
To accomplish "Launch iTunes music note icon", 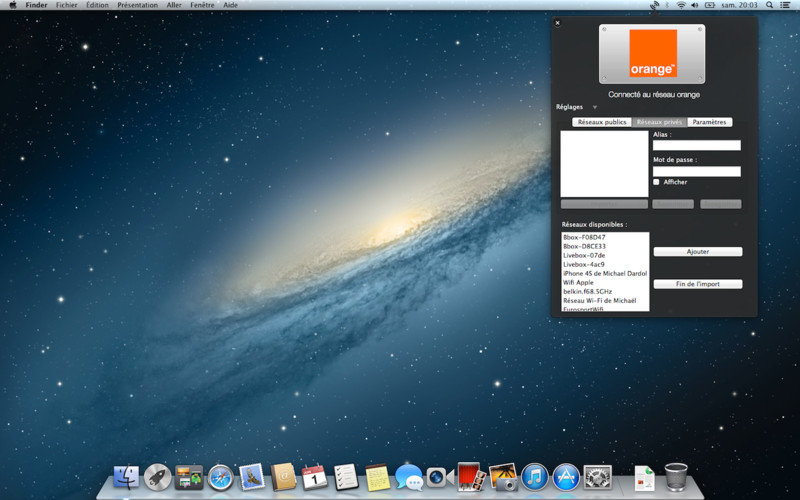I will (x=534, y=478).
